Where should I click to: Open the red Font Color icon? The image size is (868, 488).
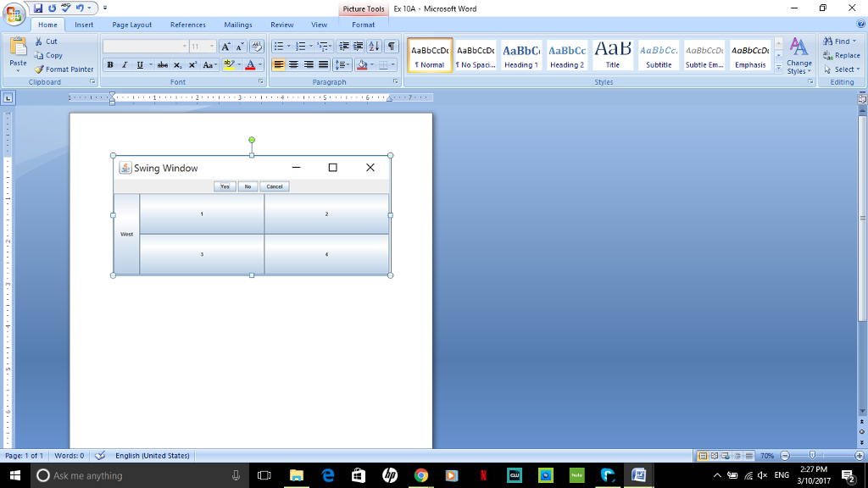pos(250,64)
